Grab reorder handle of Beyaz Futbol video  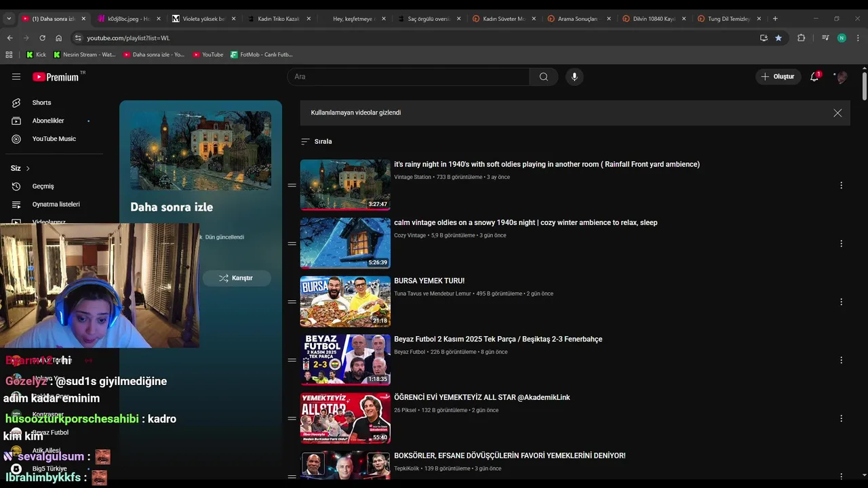tap(292, 360)
